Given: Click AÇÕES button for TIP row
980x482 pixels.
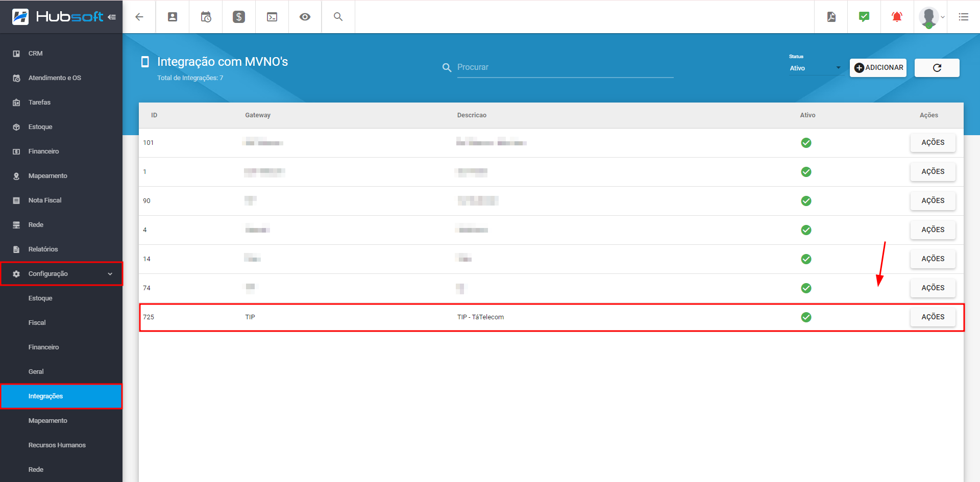Looking at the screenshot, I should coord(933,317).
